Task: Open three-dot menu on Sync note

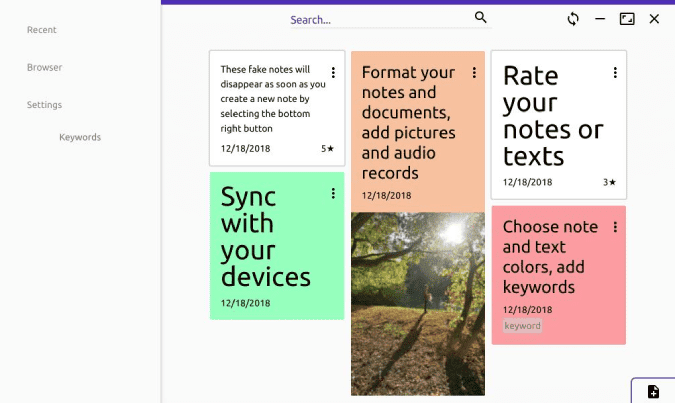Action: 333,193
